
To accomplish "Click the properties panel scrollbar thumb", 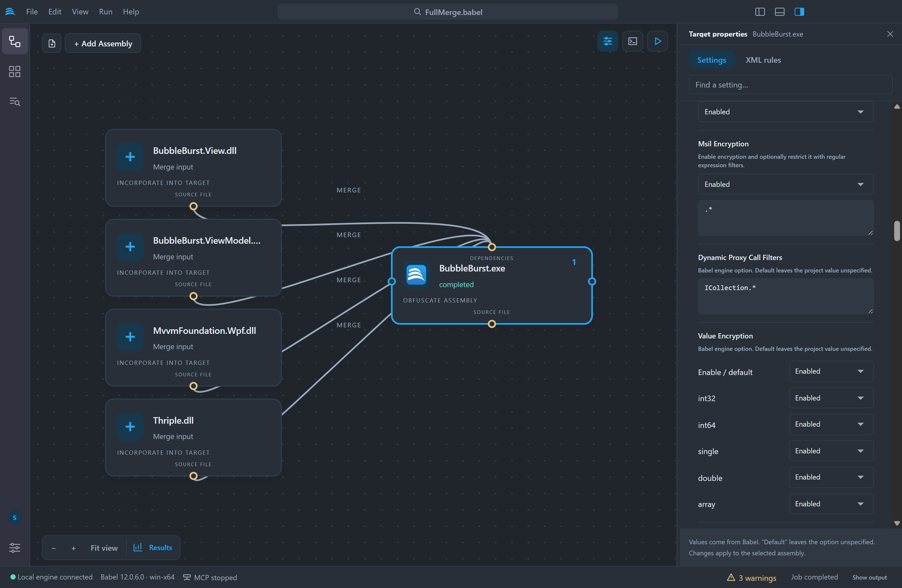I will point(897,231).
